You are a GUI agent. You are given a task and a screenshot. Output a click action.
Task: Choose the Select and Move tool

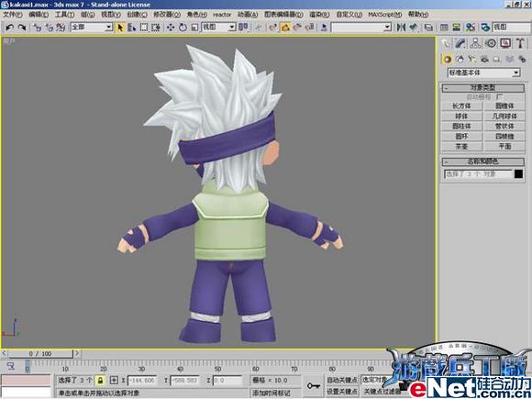click(171, 28)
